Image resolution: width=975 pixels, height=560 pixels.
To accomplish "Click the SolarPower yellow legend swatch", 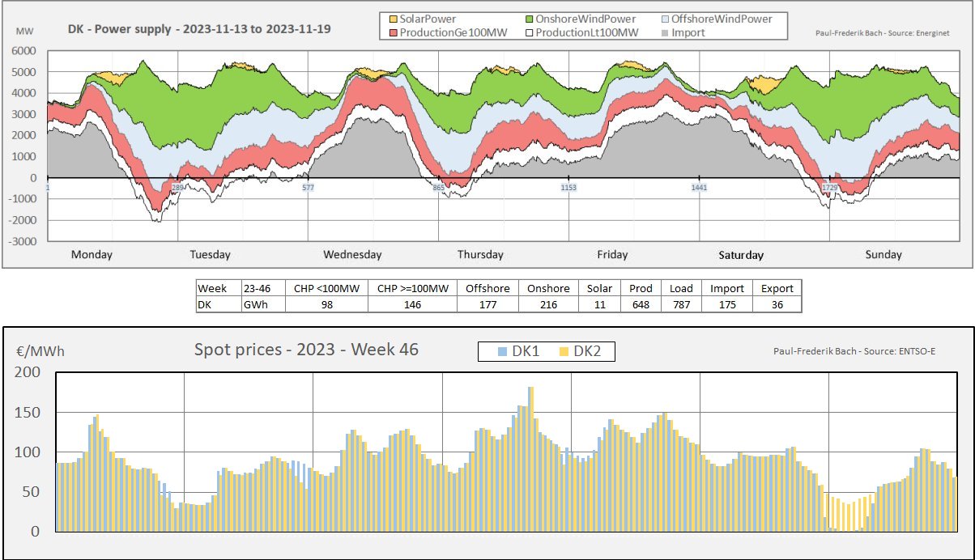I will point(394,19).
